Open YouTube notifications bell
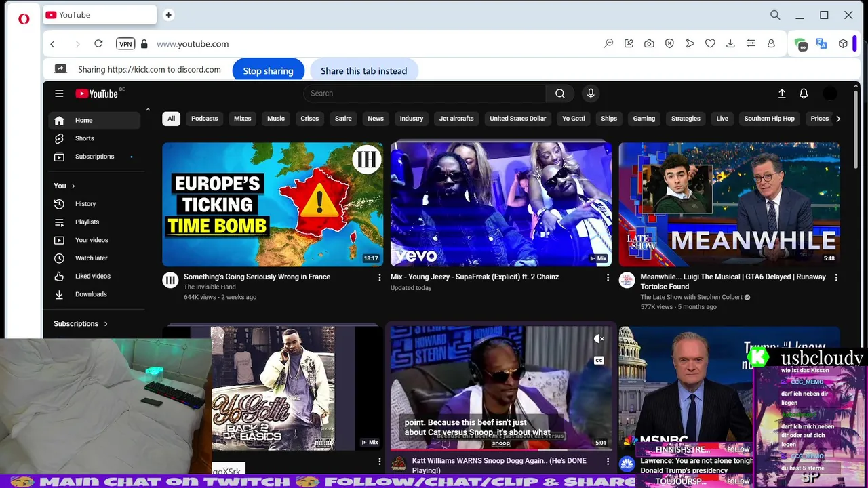The height and width of the screenshot is (488, 868). tap(804, 94)
